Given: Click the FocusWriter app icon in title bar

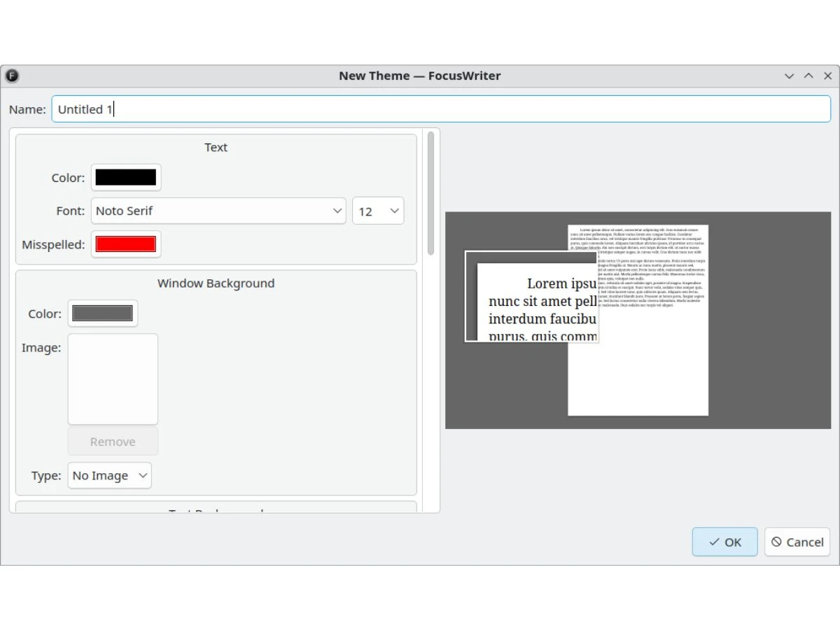Looking at the screenshot, I should (x=12, y=76).
